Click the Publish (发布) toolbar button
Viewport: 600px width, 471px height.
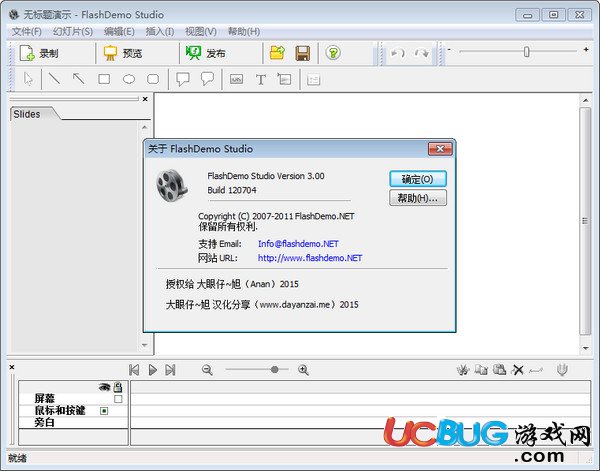[206, 53]
